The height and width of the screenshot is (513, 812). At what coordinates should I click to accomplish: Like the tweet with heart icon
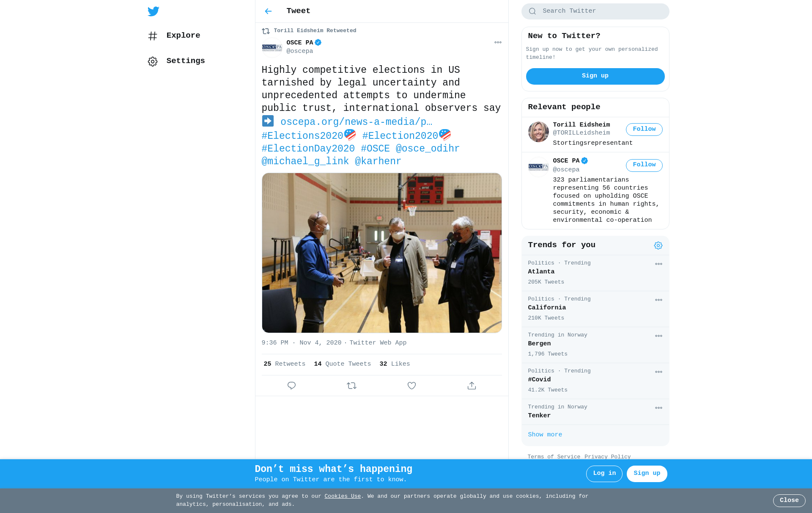(411, 386)
